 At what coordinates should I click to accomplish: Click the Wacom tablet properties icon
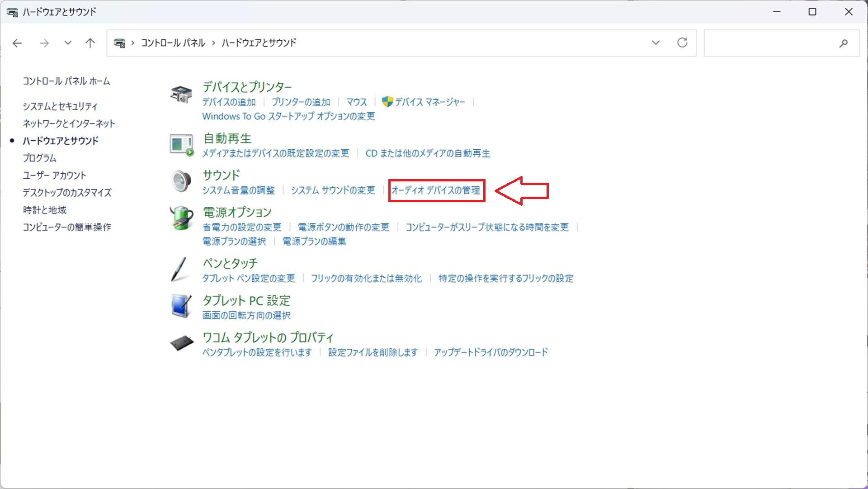point(181,343)
